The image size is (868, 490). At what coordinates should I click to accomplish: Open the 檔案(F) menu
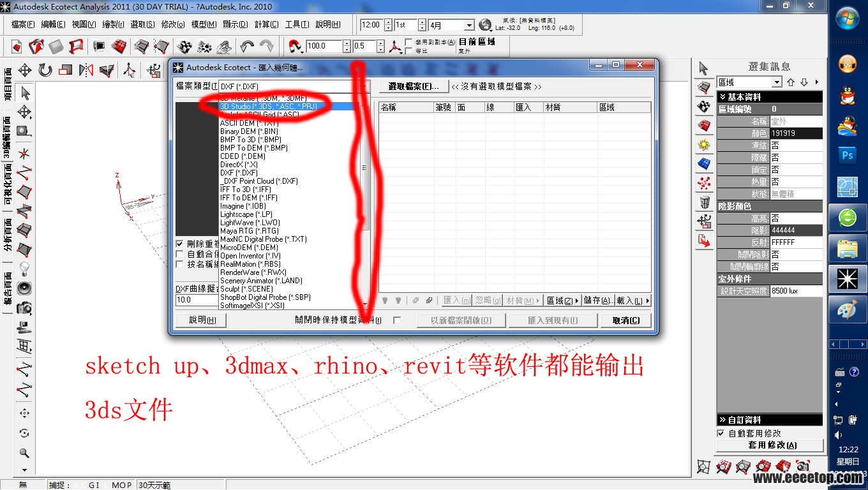(x=23, y=24)
